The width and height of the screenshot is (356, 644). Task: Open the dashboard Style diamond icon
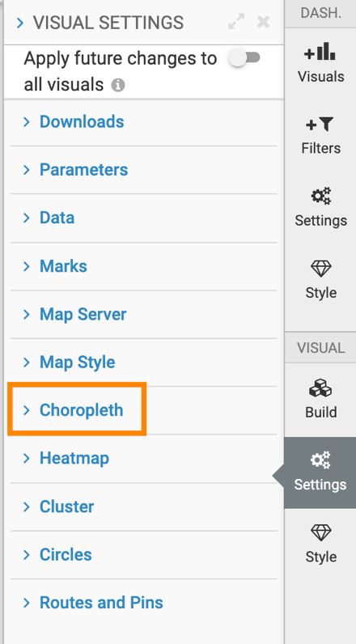pyautogui.click(x=320, y=269)
